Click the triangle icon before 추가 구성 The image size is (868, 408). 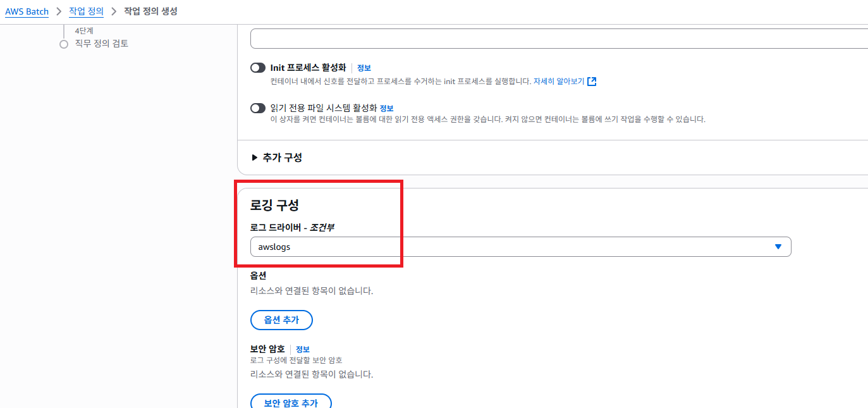(x=255, y=158)
